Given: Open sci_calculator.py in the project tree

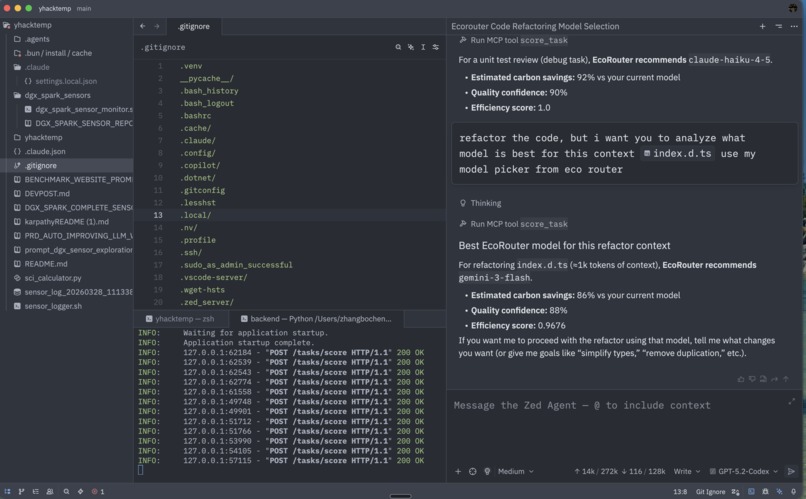Looking at the screenshot, I should point(53,278).
